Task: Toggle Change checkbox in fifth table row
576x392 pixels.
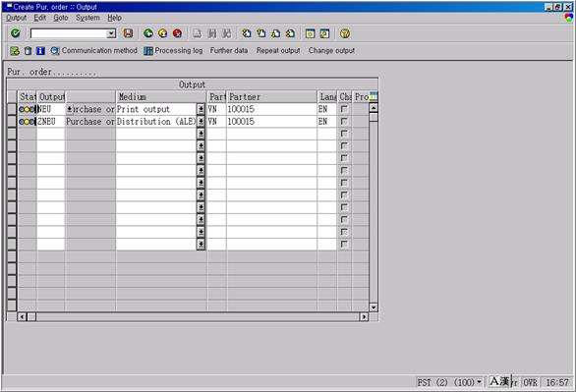Action: point(344,158)
